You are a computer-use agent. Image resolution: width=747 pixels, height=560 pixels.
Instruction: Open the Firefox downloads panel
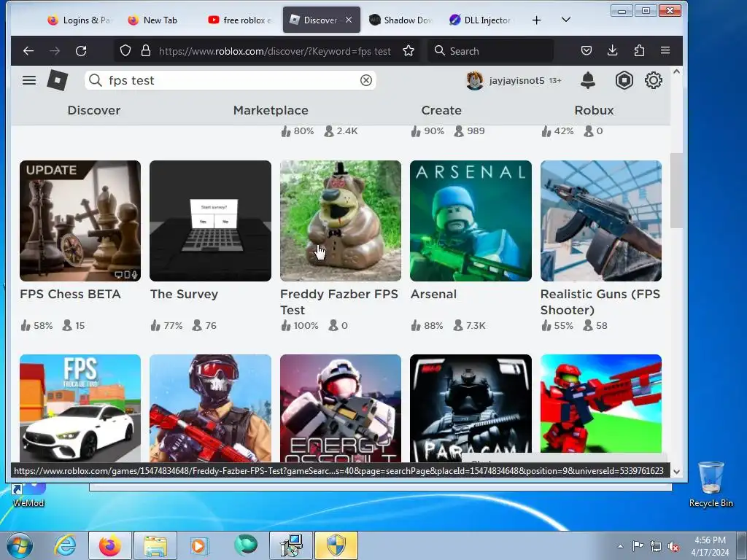tap(613, 51)
